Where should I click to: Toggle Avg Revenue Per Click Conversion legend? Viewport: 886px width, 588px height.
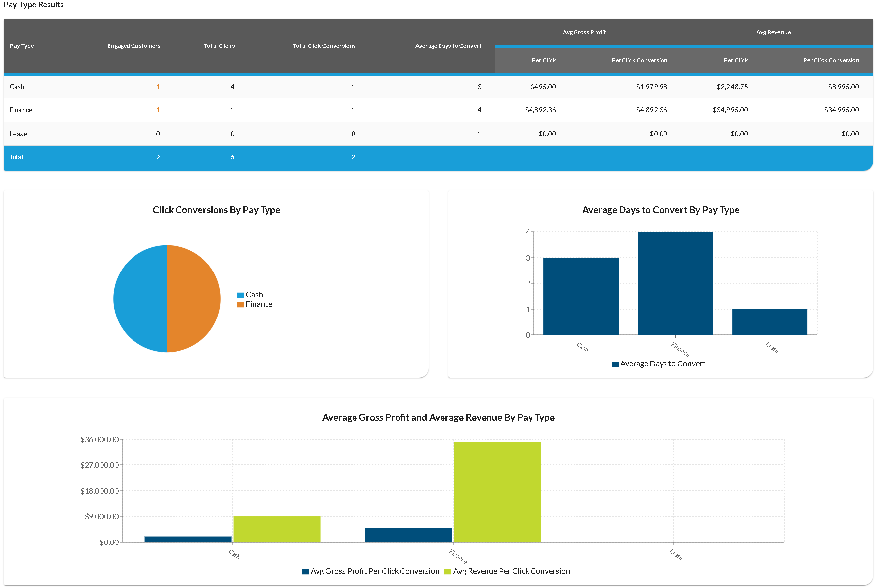(507, 571)
